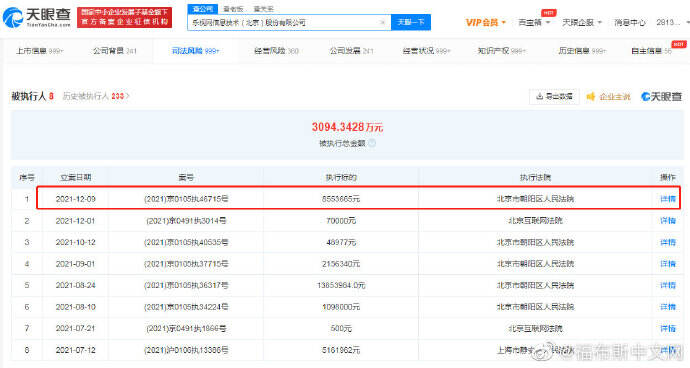Expand the 百宝箱 menu

point(534,22)
